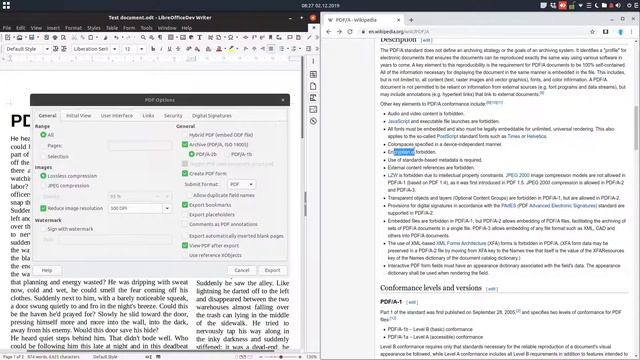Click the Print icon in Writer toolbar
The height and width of the screenshot is (360, 640).
(x=55, y=38)
